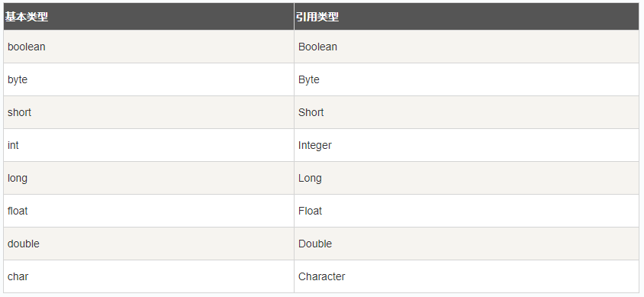Click the int table cell
This screenshot has height=297, width=644.
coord(149,145)
